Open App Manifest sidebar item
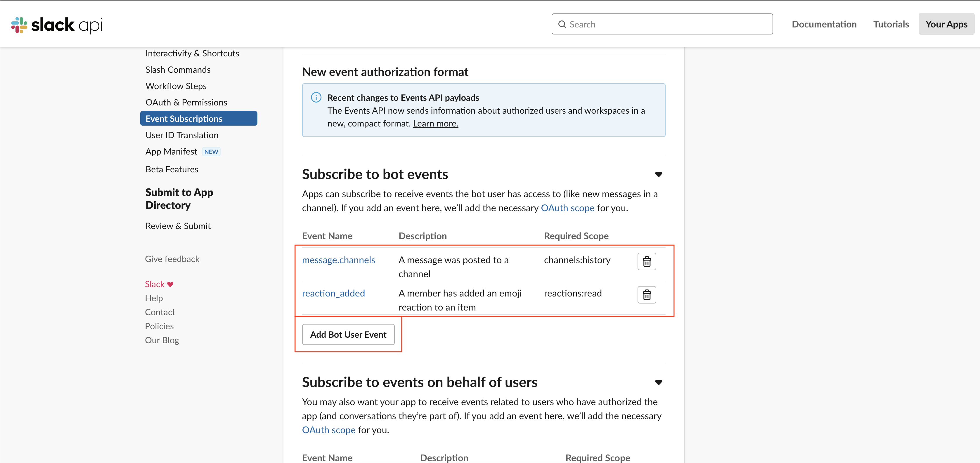Viewport: 980px width, 463px height. coord(171,151)
